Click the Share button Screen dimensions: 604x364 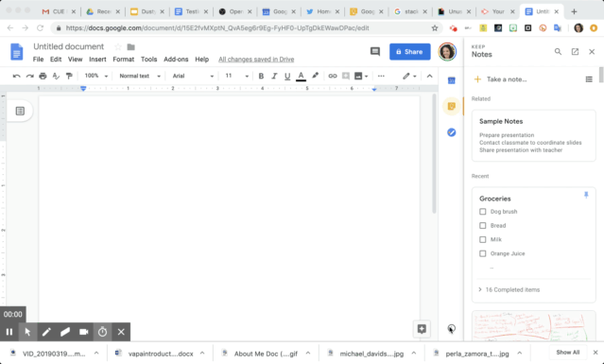(410, 52)
